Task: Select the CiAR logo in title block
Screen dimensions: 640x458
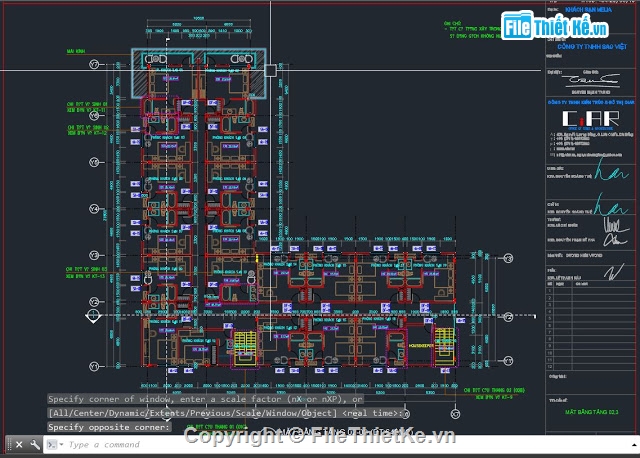Action: pos(591,119)
